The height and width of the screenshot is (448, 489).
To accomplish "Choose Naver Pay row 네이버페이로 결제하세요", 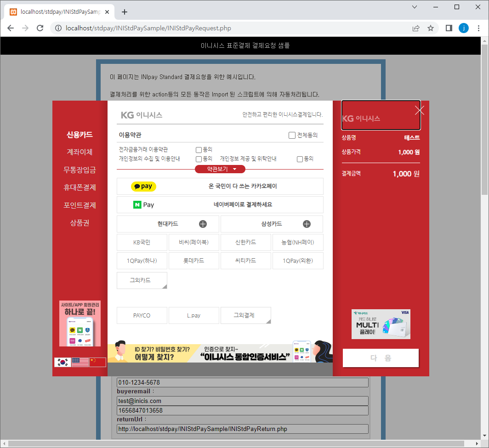I will [220, 204].
